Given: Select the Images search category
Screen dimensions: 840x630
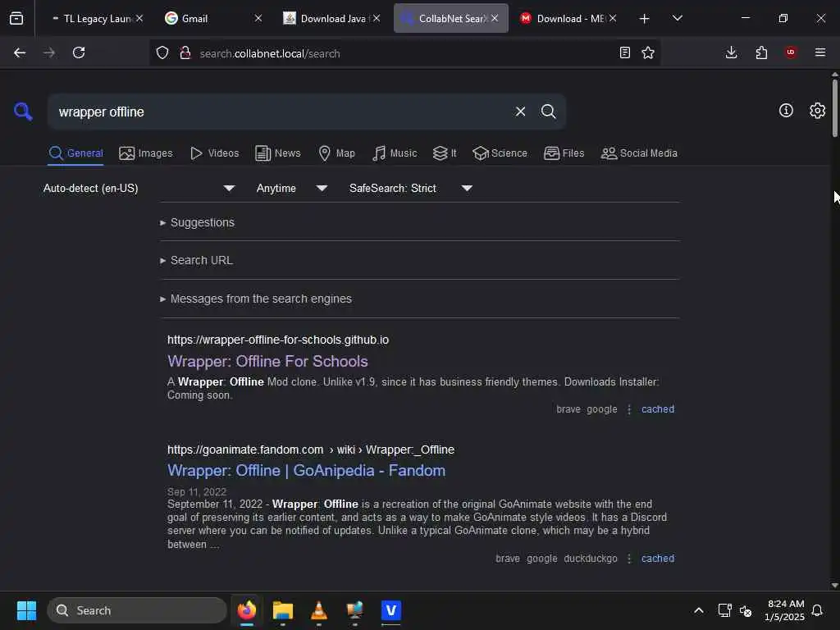Looking at the screenshot, I should (146, 153).
